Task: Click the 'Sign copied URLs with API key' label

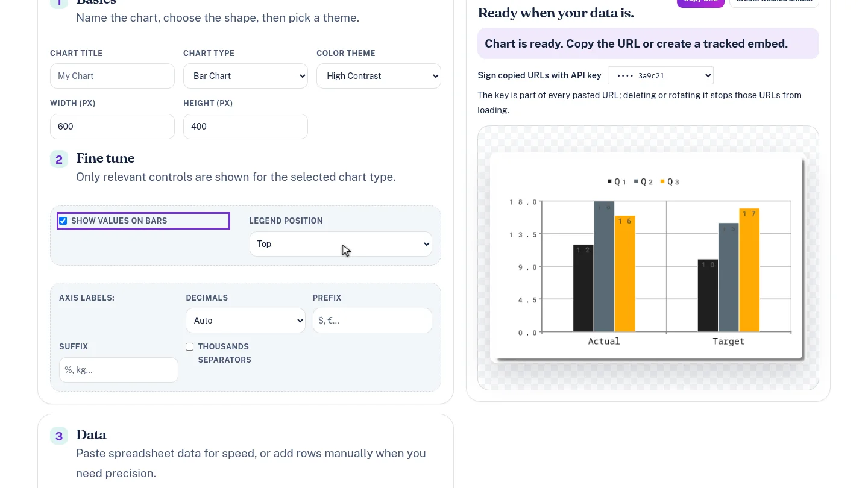Action: coord(539,75)
